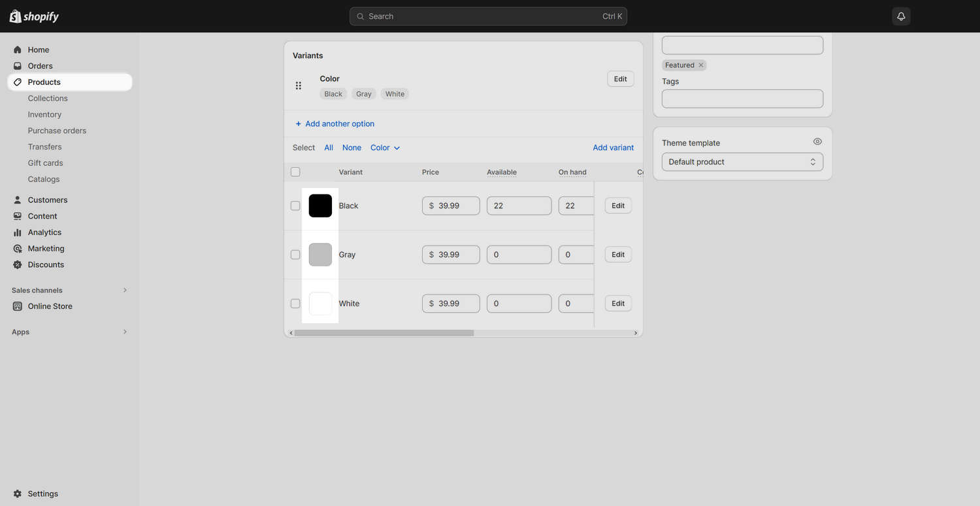
Task: Click the Home icon in sidebar
Action: point(18,50)
